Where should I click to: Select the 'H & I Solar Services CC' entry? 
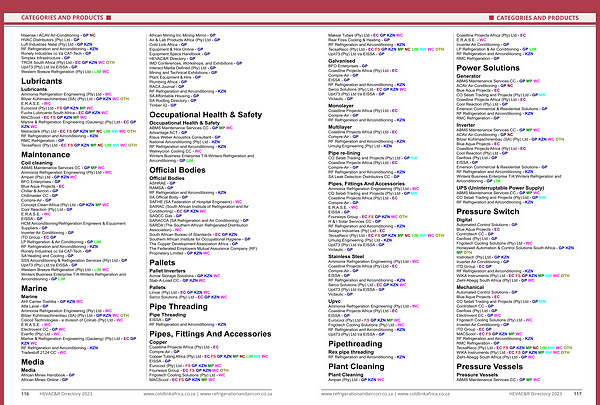coord(354,222)
